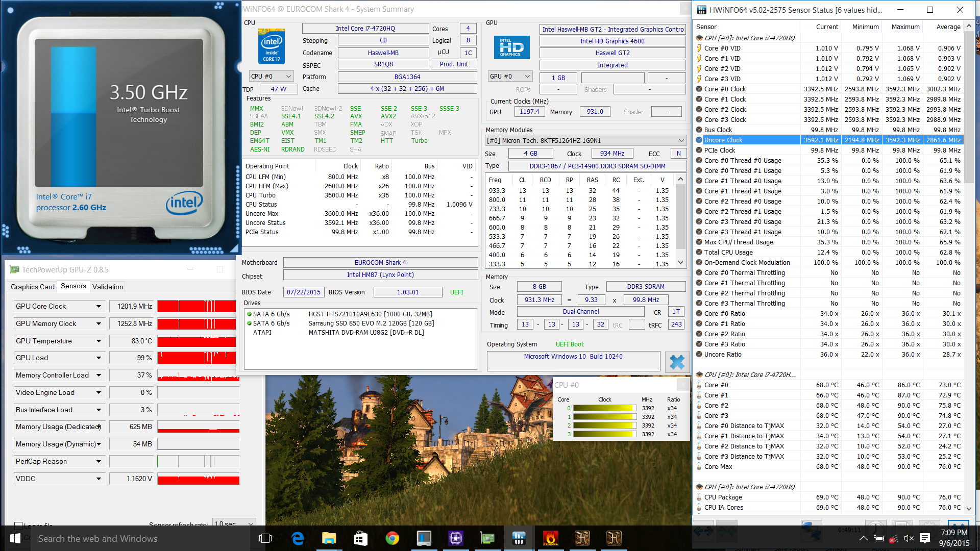This screenshot has height=551, width=980.
Task: Open the CPU #0 selector dropdown
Action: [x=272, y=77]
